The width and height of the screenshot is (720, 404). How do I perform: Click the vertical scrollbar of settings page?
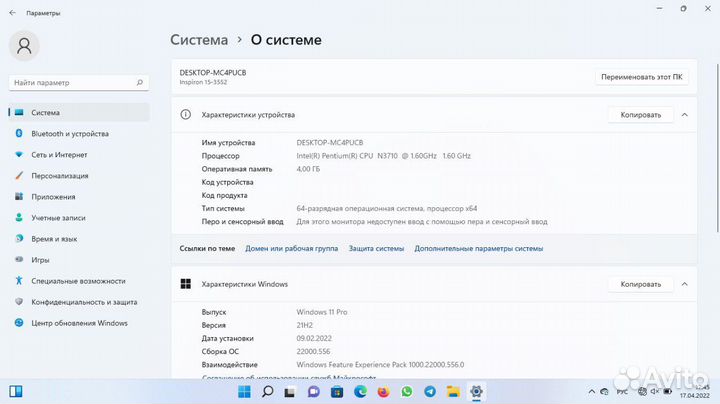pos(717,147)
